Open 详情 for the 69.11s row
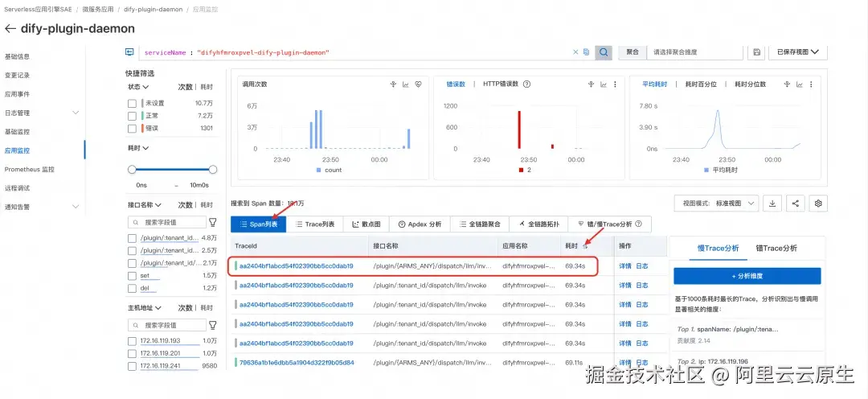Image resolution: width=868 pixels, height=399 pixels. coord(625,363)
